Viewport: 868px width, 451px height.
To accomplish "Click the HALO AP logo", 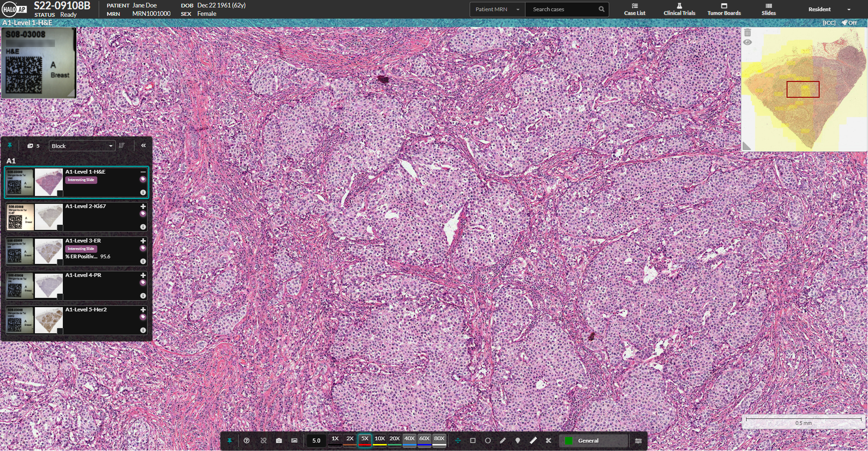I will pyautogui.click(x=14, y=9).
